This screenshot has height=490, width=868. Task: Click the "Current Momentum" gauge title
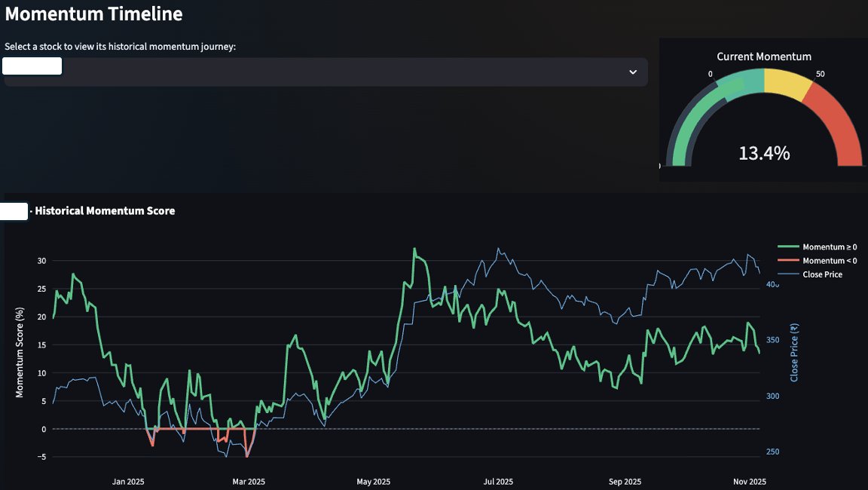(764, 57)
